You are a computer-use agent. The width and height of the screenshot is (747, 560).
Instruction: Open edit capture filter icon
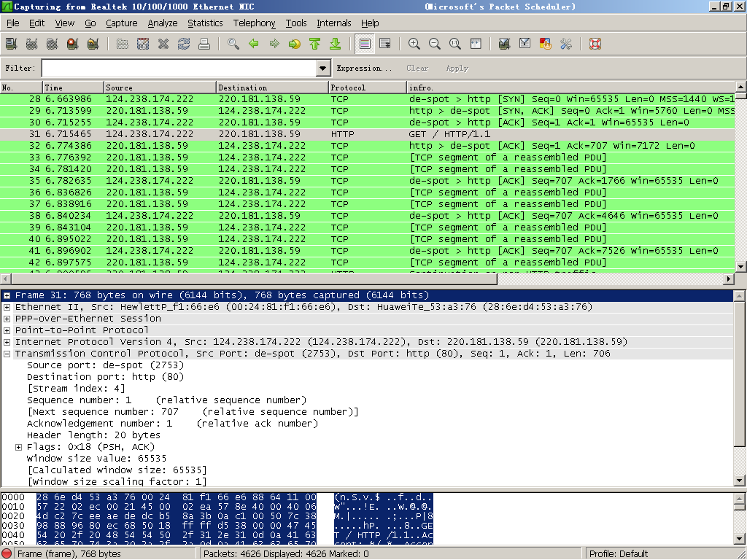pos(505,44)
